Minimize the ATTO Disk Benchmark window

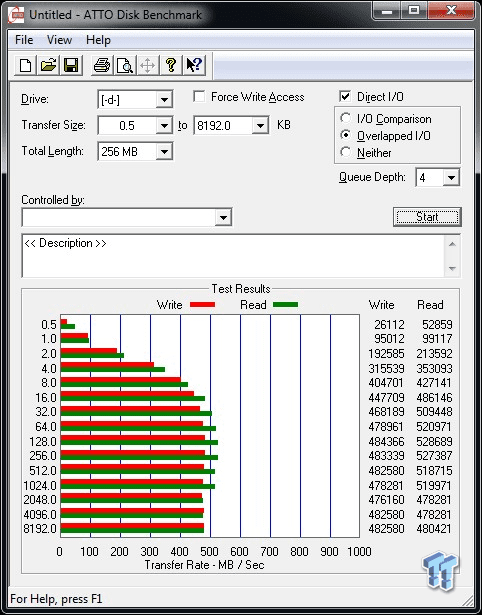(387, 11)
